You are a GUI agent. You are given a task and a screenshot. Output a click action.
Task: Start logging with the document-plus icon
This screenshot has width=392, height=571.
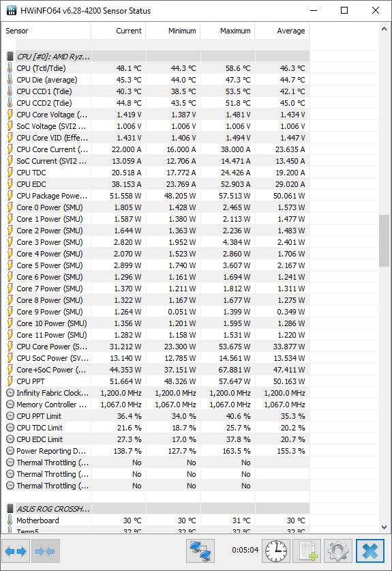[307, 551]
